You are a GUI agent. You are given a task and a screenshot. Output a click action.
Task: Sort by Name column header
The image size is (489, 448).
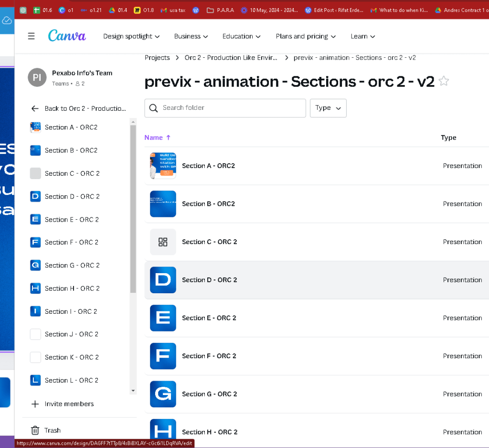tap(158, 138)
